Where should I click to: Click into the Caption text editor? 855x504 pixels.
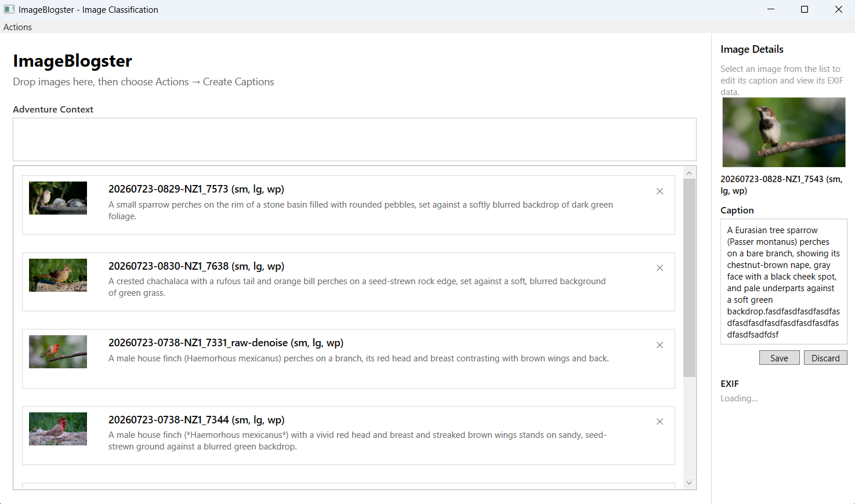click(784, 282)
